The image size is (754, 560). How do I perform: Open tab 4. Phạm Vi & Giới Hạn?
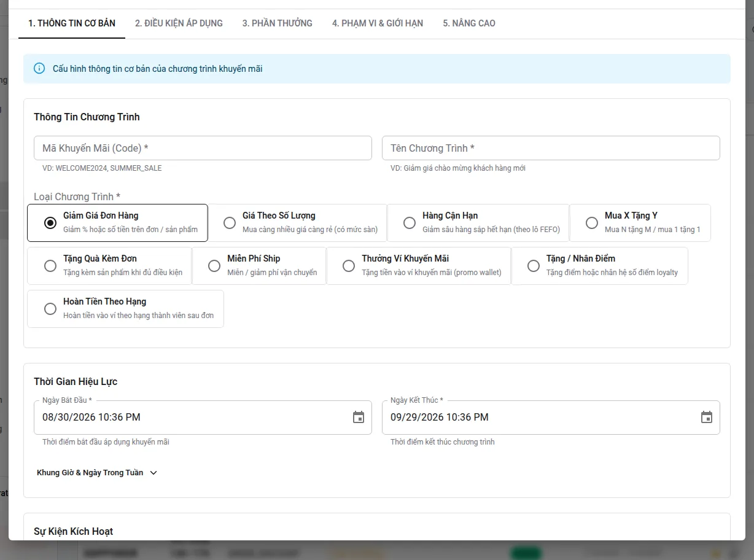378,23
